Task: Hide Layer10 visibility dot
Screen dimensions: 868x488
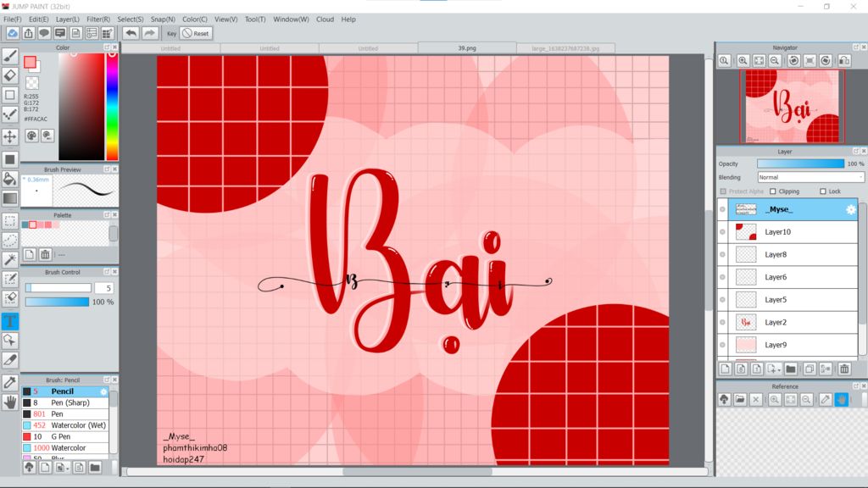Action: (x=722, y=232)
